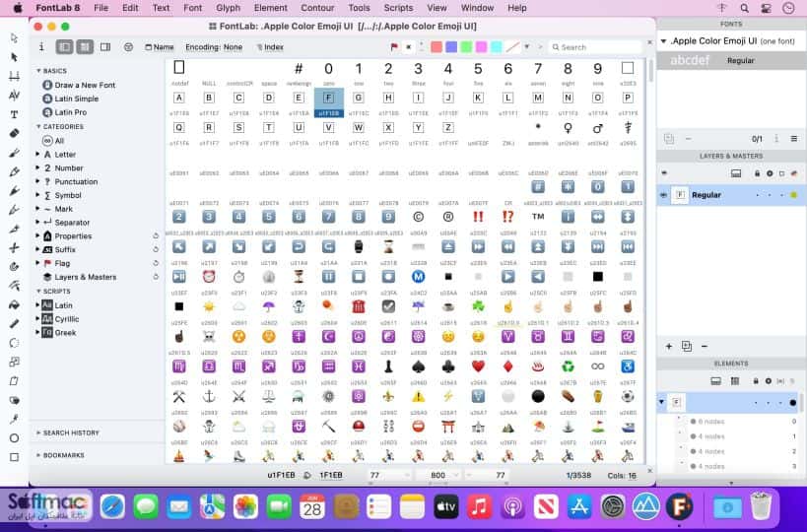807x532 pixels.
Task: Click the lock icon in Layers header
Action: click(757, 173)
